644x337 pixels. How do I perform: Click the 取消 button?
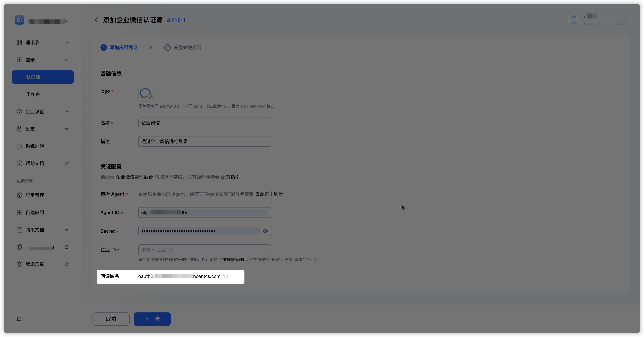click(x=111, y=319)
